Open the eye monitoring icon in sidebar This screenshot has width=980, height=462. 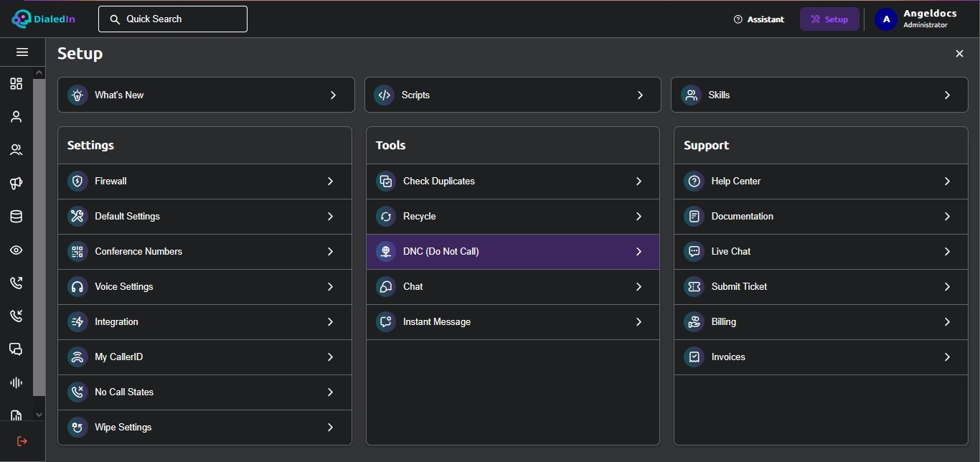click(16, 250)
